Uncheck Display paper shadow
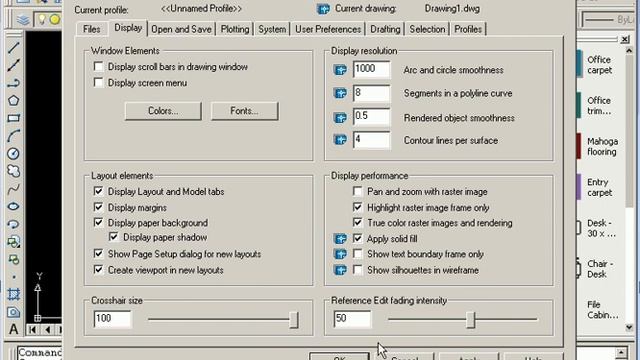 (113, 237)
